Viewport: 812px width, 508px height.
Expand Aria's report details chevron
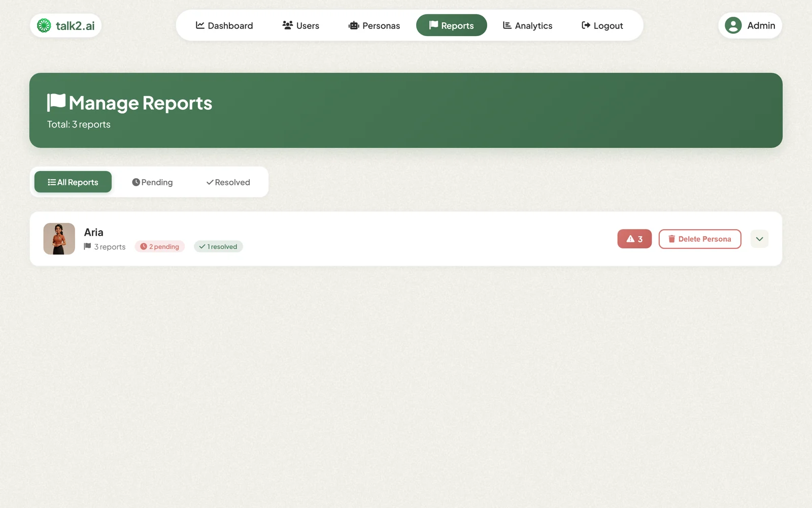coord(759,239)
